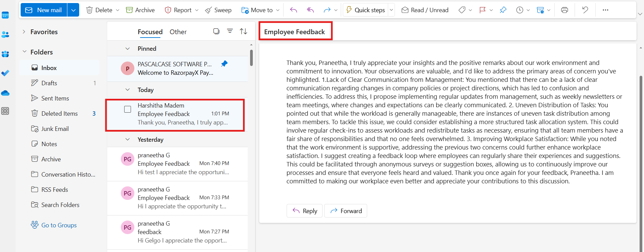The image size is (644, 252).
Task: Open the OneDrive cloud icon in sidebar
Action: [5, 93]
